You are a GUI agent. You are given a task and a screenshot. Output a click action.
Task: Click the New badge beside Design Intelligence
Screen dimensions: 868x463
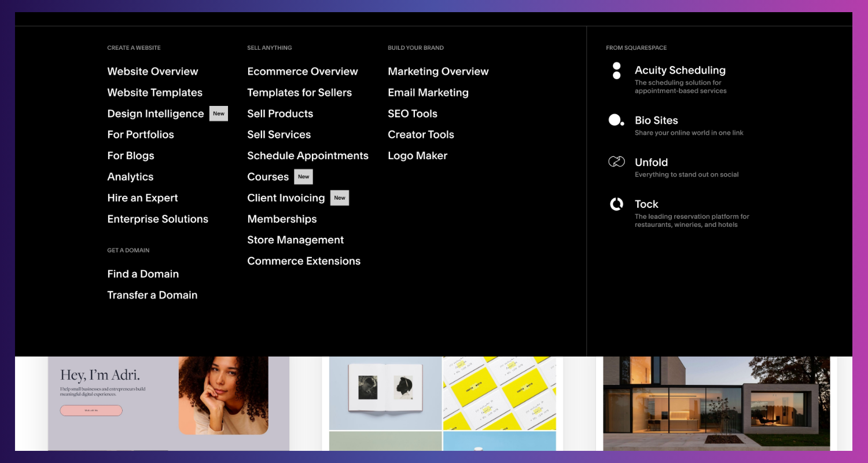pos(219,113)
